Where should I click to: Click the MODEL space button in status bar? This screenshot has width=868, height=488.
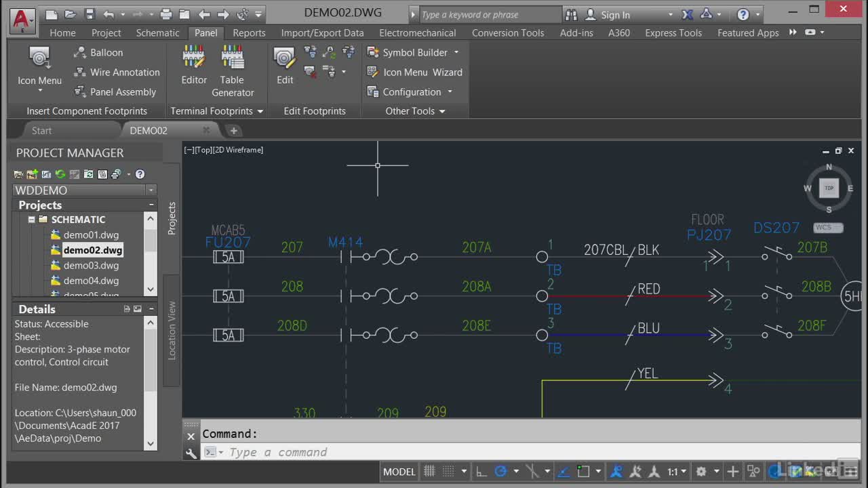coord(399,472)
